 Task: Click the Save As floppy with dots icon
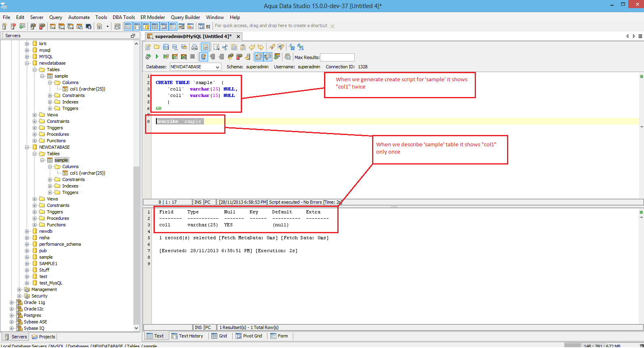[175, 47]
